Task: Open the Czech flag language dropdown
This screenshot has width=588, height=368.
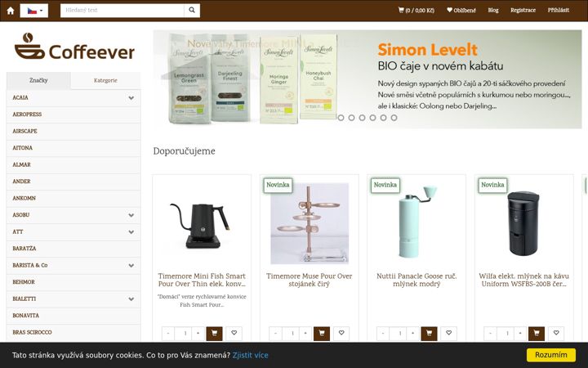Action: 34,11
